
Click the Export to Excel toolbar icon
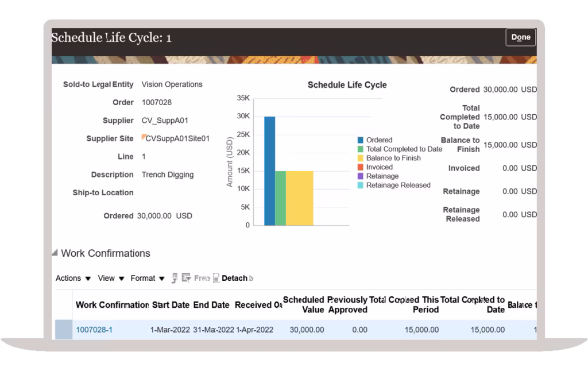[x=175, y=278]
